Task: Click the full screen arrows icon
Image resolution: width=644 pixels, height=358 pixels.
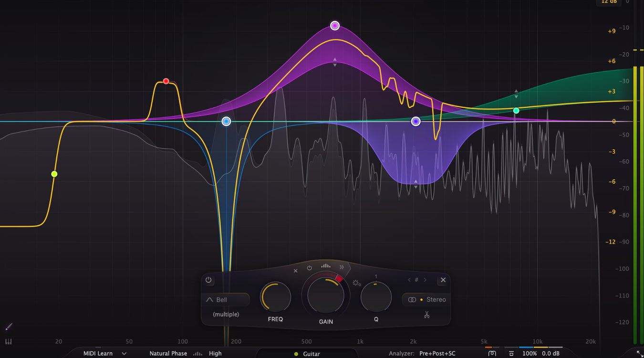Action: (640, 353)
